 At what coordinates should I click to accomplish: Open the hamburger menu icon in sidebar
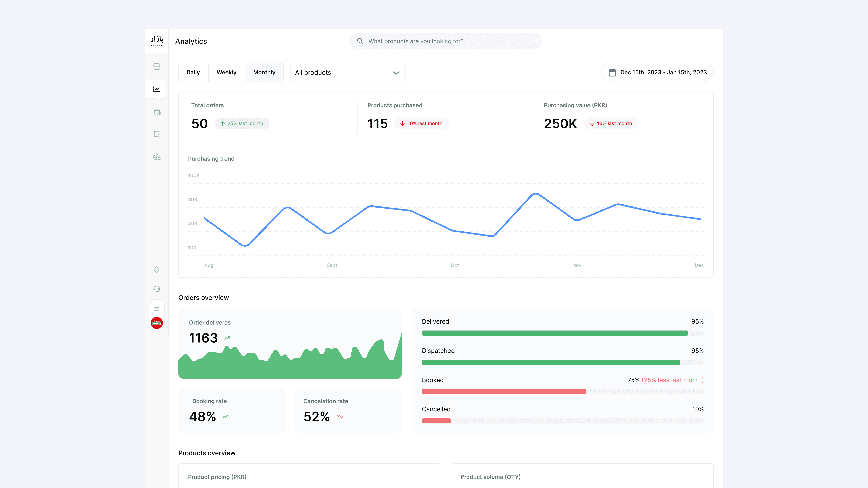[157, 309]
